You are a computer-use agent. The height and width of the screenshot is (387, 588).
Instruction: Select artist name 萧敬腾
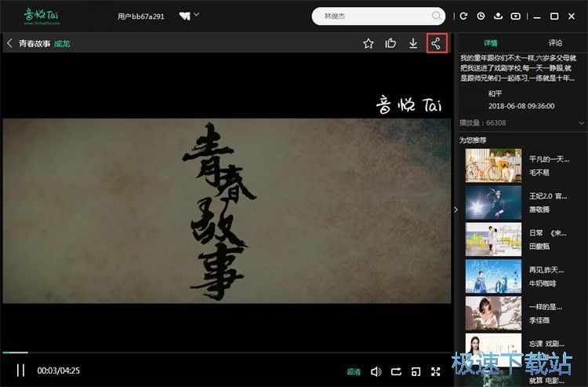coord(539,210)
